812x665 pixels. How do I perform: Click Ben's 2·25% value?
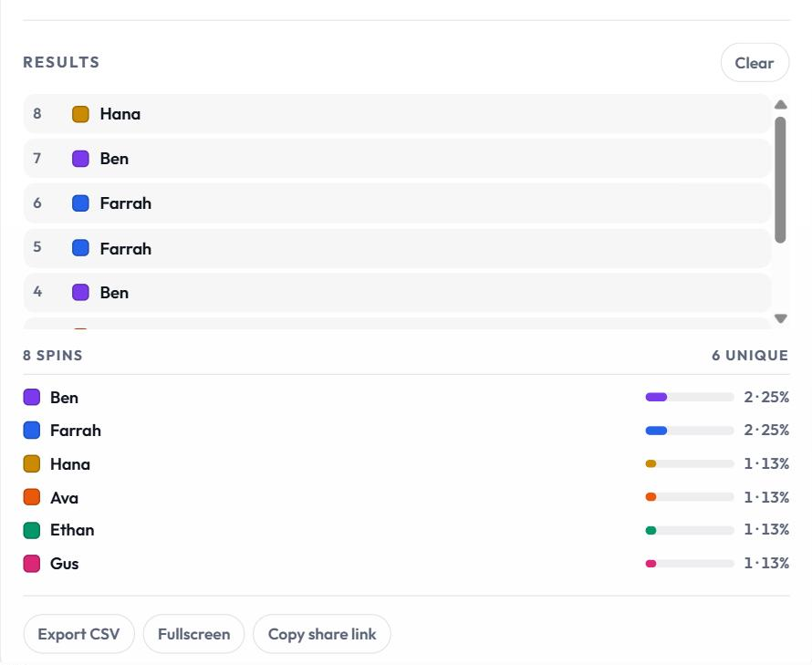click(x=766, y=397)
